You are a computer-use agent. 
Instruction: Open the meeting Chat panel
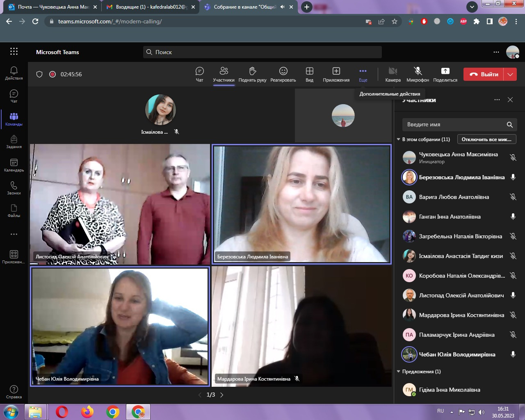pos(199,74)
